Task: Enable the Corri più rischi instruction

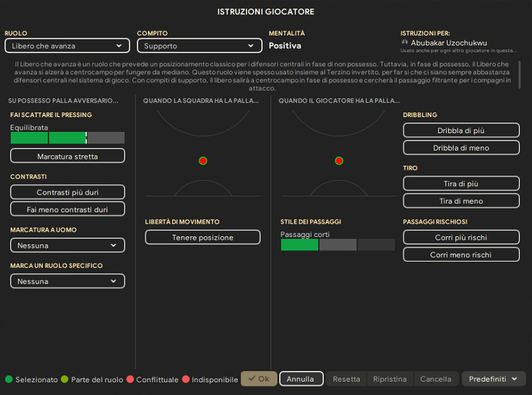Action: [461, 238]
